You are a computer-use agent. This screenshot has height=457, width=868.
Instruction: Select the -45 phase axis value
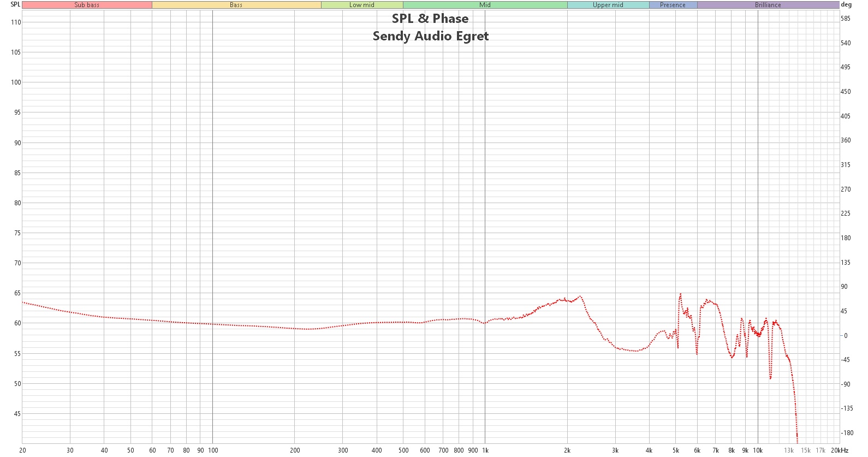[846, 360]
